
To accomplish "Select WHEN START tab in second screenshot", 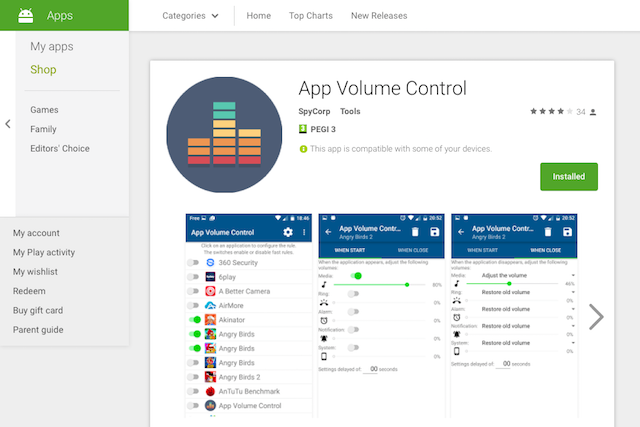I will tap(350, 250).
